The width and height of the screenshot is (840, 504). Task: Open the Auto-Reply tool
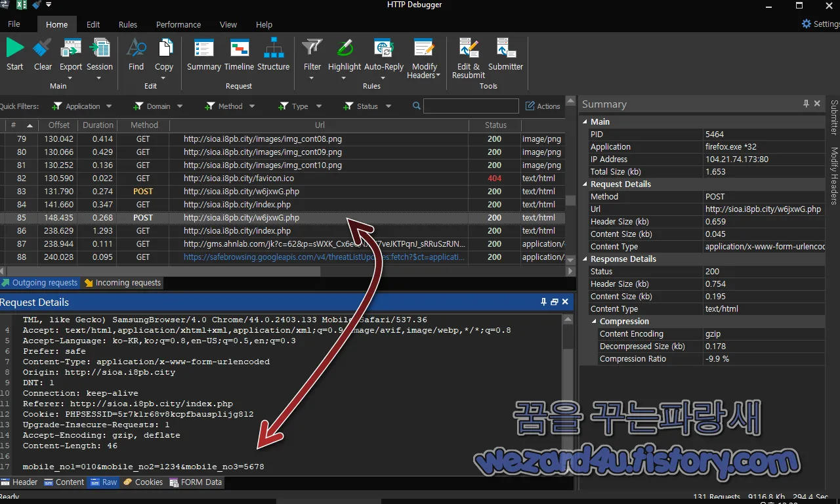coord(384,58)
